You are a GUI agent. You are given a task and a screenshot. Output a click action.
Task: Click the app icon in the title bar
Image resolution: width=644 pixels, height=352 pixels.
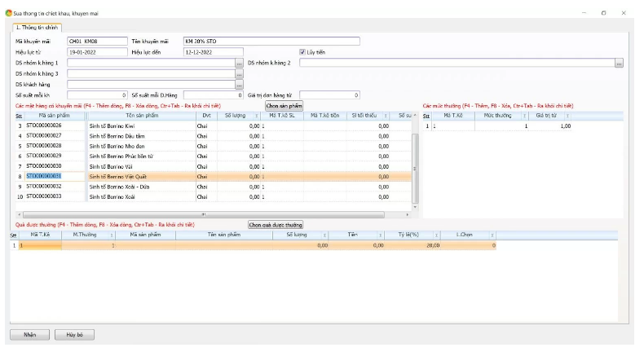pyautogui.click(x=8, y=14)
